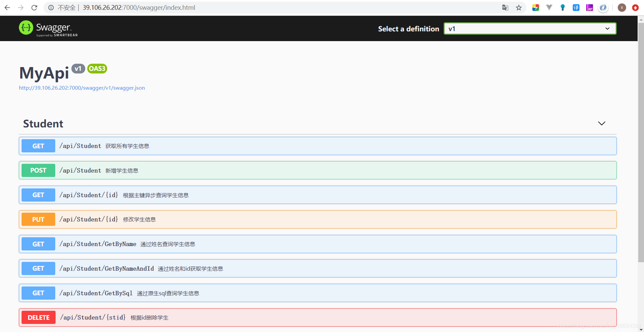Open the purple RP browser extension
Screen dimensions: 644x332
[589, 7]
